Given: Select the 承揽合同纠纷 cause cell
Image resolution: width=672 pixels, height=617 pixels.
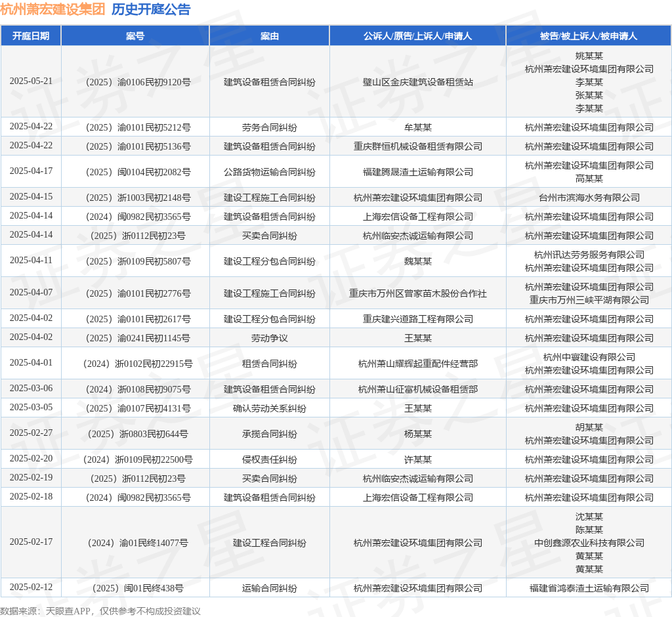Looking at the screenshot, I should pyautogui.click(x=269, y=434).
